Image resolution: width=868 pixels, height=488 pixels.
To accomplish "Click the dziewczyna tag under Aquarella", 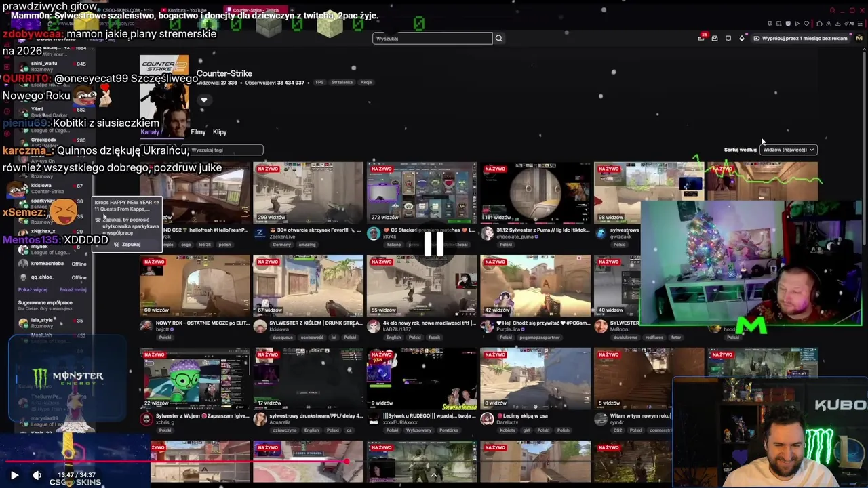I will pyautogui.click(x=285, y=430).
